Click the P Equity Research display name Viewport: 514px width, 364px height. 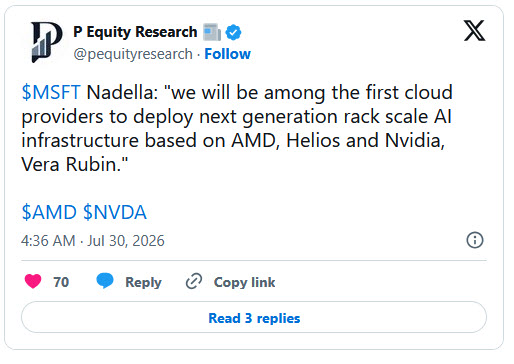click(135, 32)
